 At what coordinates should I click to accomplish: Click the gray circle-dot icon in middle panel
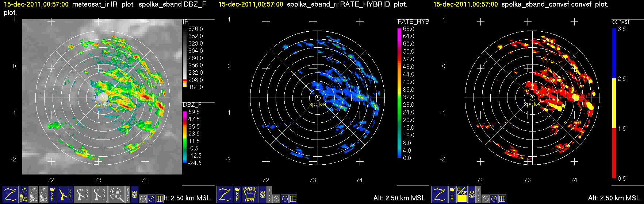[276, 199]
